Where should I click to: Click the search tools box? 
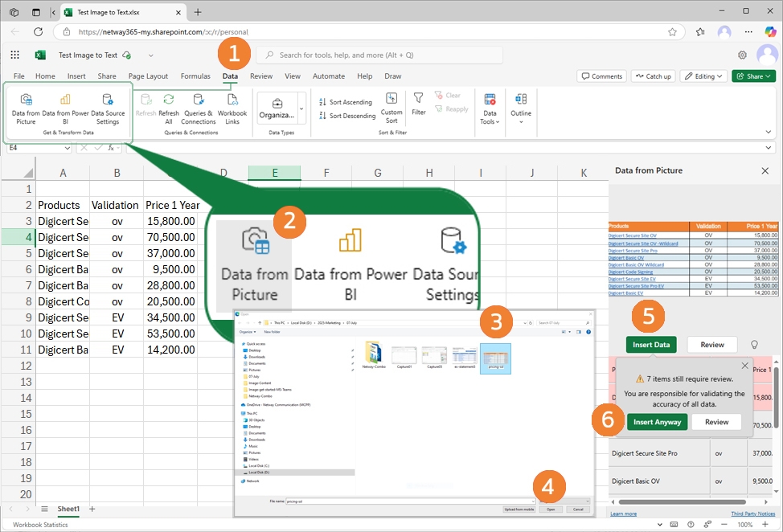coord(379,55)
